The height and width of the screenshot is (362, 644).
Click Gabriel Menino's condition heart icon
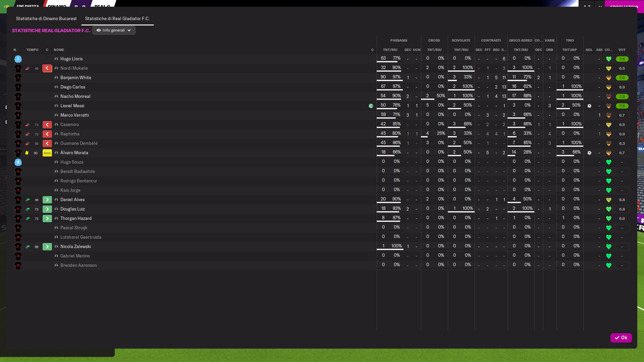point(609,256)
